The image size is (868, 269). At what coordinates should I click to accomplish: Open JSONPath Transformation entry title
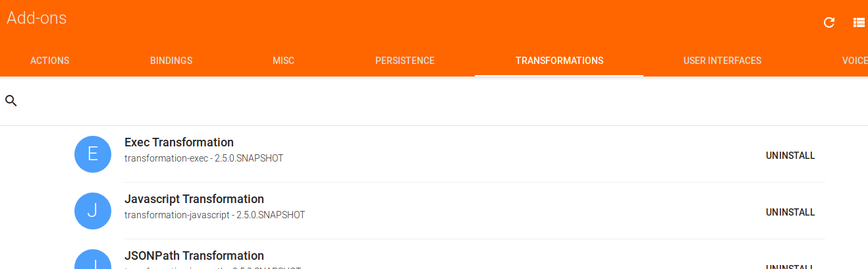coord(194,256)
